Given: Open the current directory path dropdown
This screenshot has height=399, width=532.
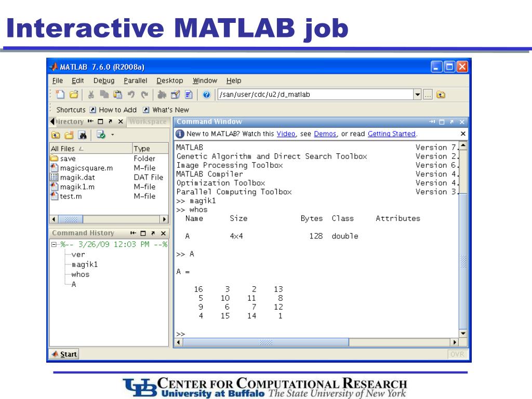Looking at the screenshot, I should (x=418, y=95).
